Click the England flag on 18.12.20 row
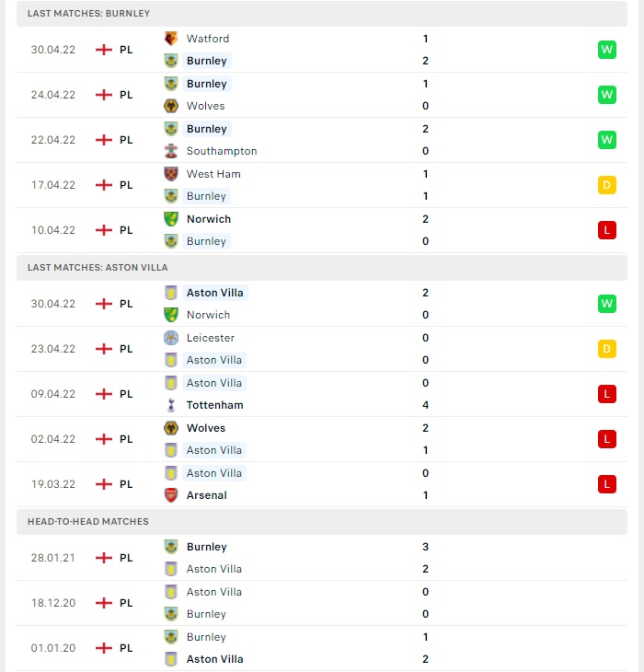The height and width of the screenshot is (672, 644). pyautogui.click(x=104, y=603)
